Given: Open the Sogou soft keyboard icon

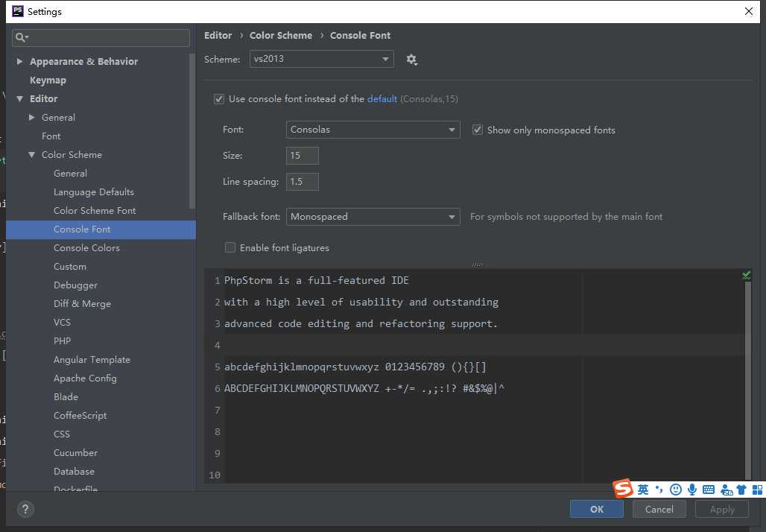Looking at the screenshot, I should point(709,490).
